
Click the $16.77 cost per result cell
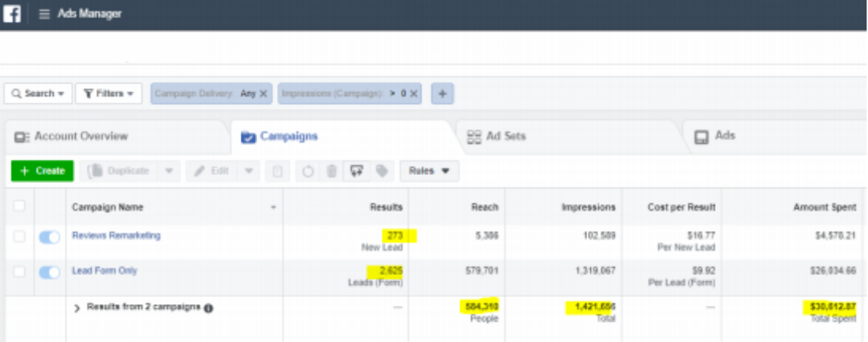coord(702,236)
